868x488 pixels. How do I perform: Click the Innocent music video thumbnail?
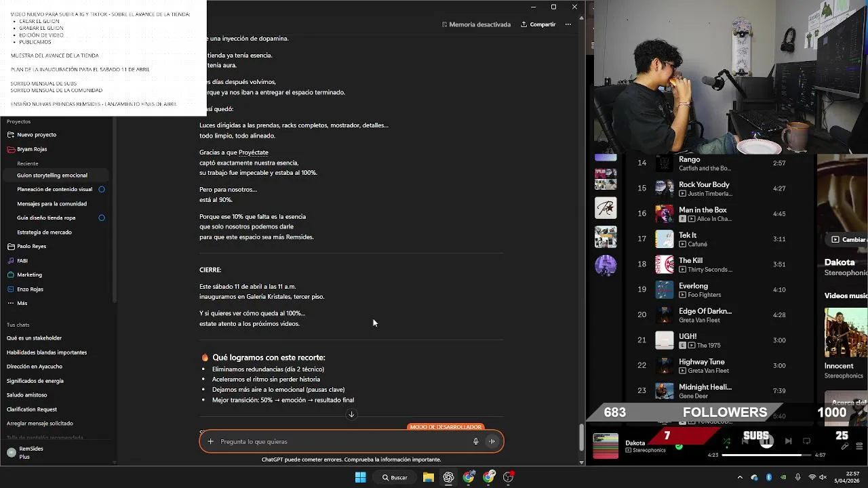click(846, 333)
